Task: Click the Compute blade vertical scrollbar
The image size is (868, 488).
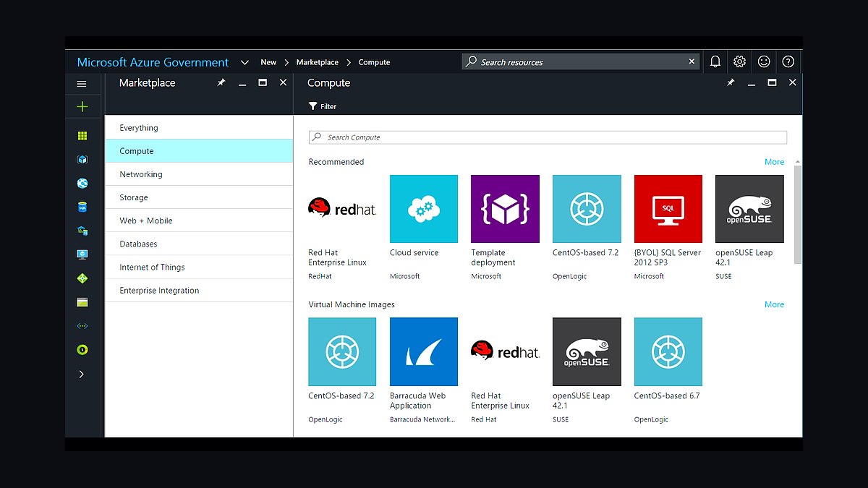Action: (x=798, y=214)
